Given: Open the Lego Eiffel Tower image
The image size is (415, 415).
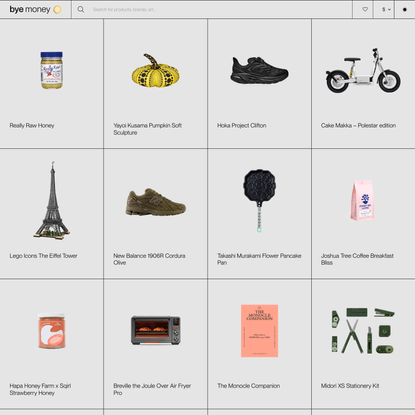Looking at the screenshot, I should click(52, 200).
